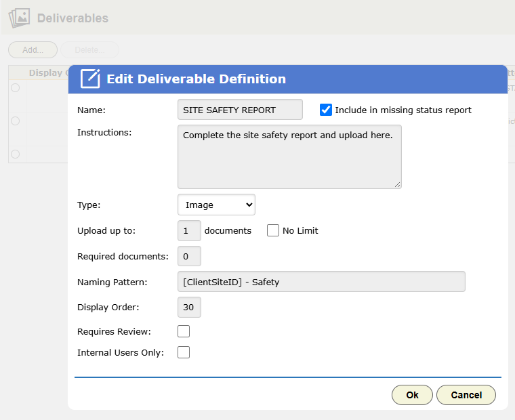Click the Naming Pattern field
The width and height of the screenshot is (515, 420).
[321, 282]
